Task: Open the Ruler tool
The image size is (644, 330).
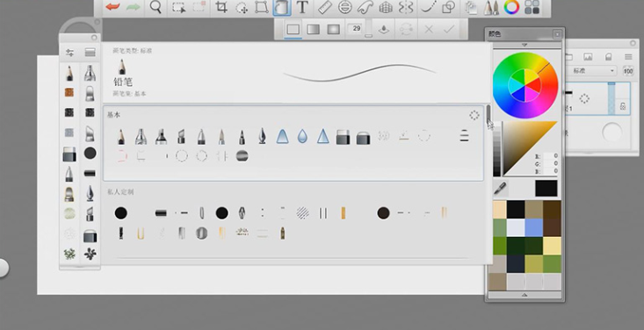Action: pyautogui.click(x=324, y=7)
